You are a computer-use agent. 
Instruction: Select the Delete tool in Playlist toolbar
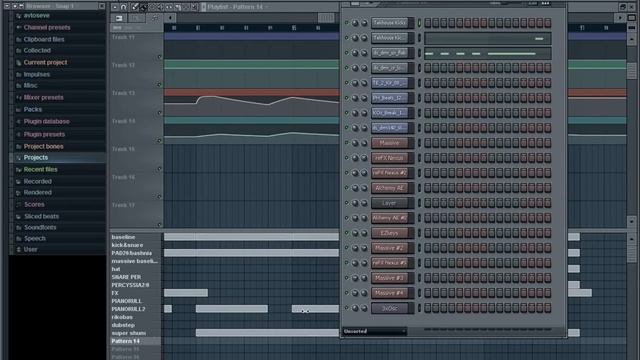point(152,7)
